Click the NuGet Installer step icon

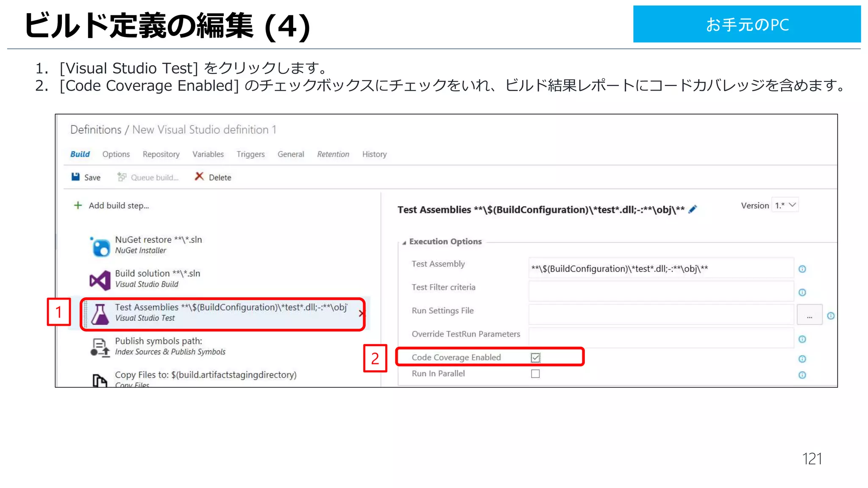(100, 246)
